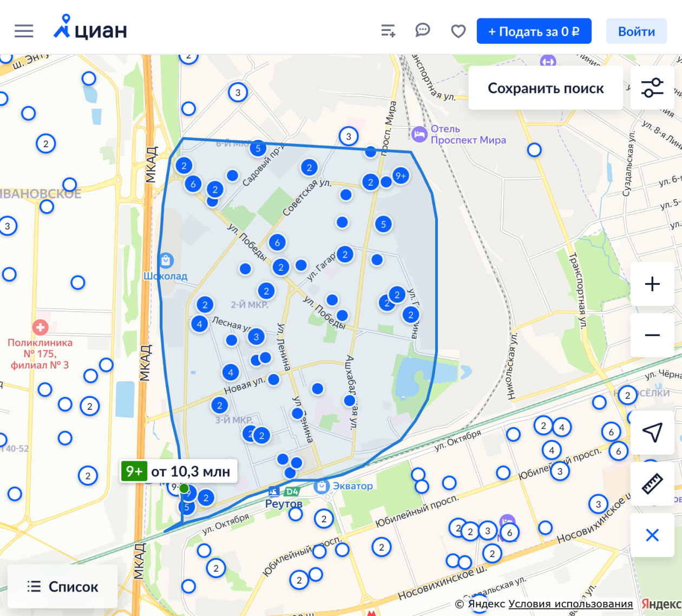
Task: Click Подать за 0 ₽
Action: coord(534,31)
